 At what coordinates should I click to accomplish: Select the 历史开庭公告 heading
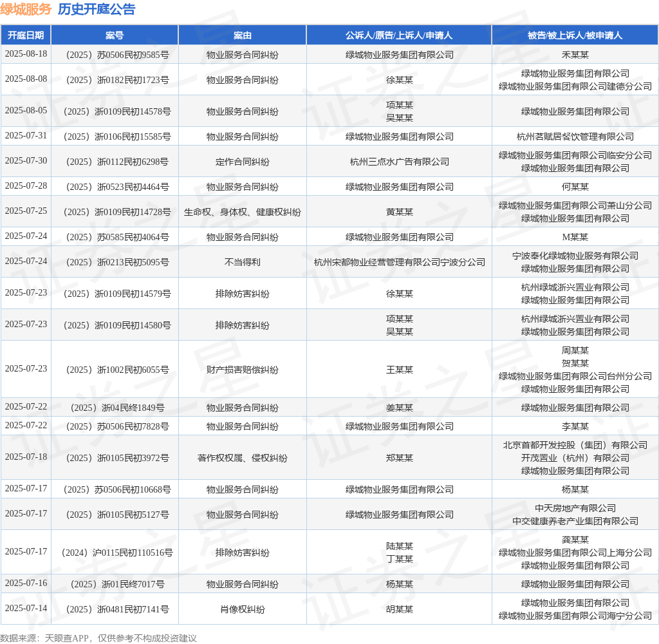97,9
